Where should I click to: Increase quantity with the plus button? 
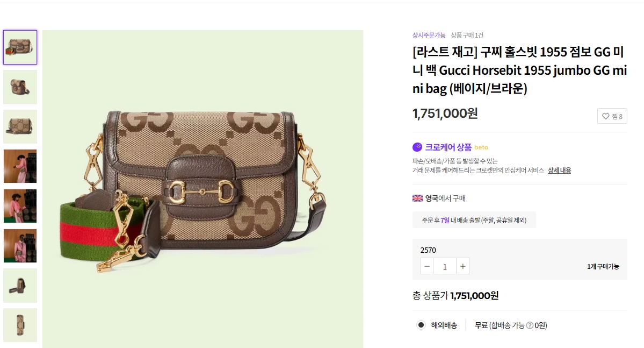(x=462, y=267)
